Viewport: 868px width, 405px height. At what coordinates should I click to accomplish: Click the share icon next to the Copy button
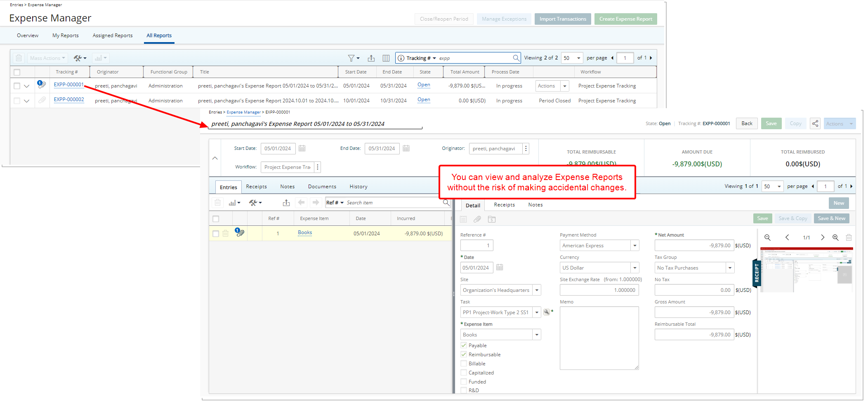point(815,123)
